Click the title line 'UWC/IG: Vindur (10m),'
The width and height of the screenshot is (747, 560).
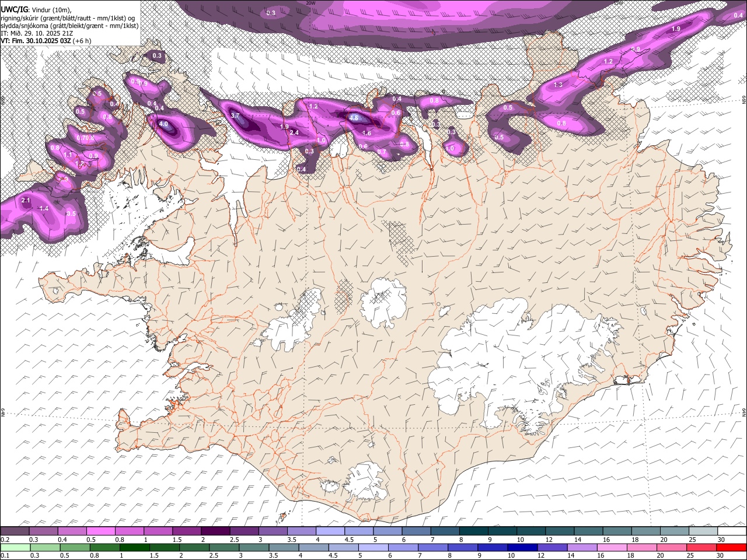click(x=36, y=10)
